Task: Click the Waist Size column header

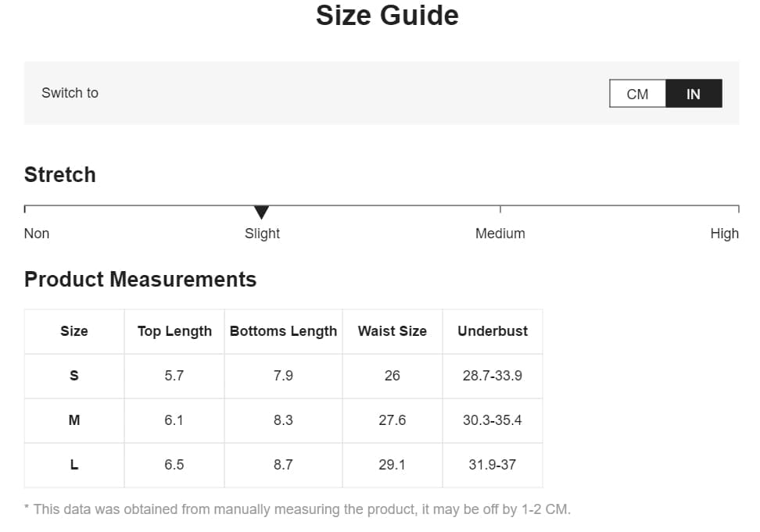Action: (x=392, y=331)
